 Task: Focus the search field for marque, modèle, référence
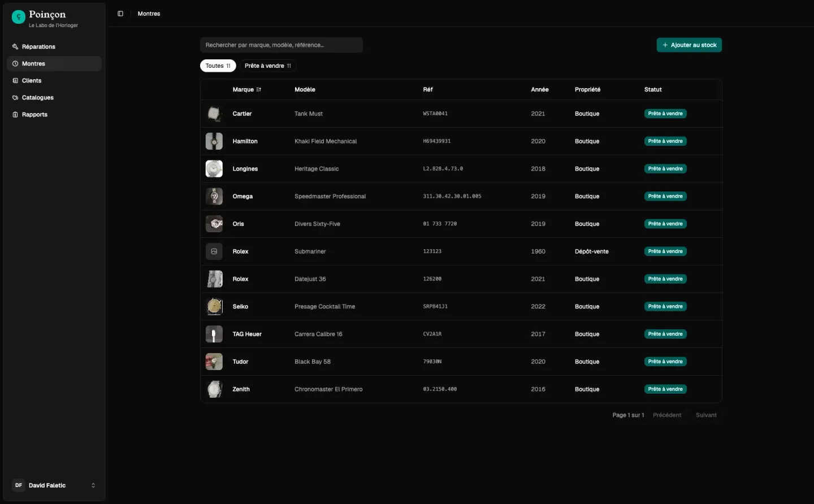pos(282,45)
